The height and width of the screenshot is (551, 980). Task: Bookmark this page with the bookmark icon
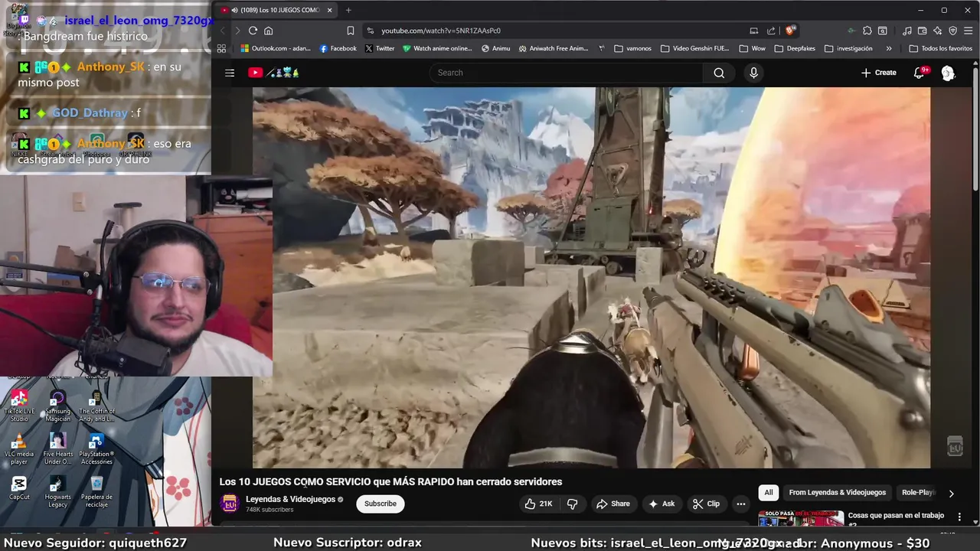pyautogui.click(x=350, y=31)
